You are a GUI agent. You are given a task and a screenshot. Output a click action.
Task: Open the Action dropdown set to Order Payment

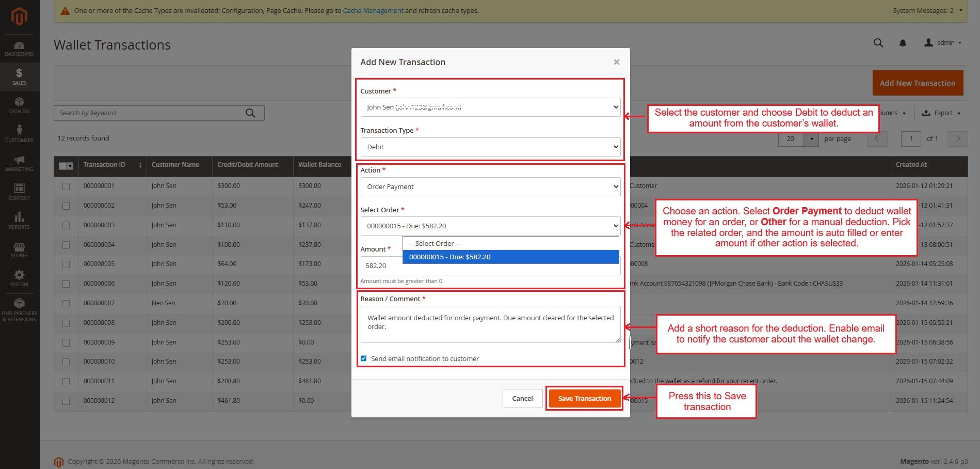pos(490,187)
